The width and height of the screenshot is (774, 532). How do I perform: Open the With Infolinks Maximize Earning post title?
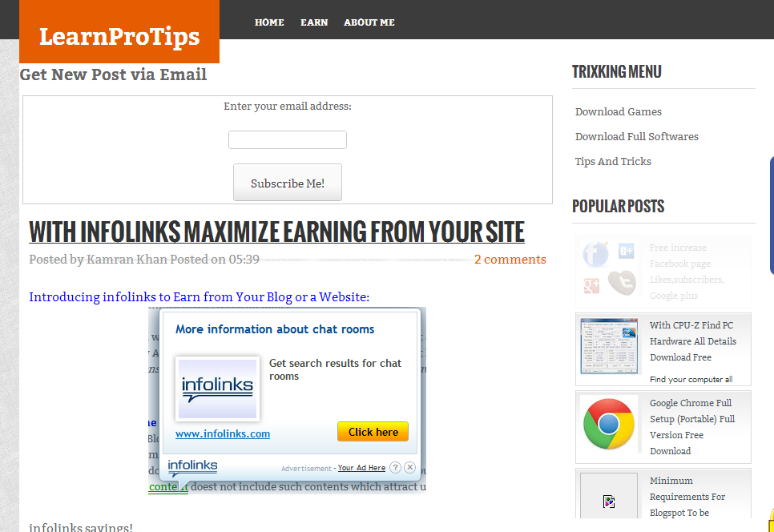[x=276, y=232]
